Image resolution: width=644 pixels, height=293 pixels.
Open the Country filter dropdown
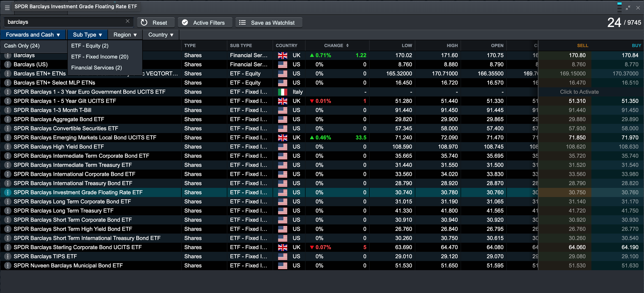tap(161, 35)
